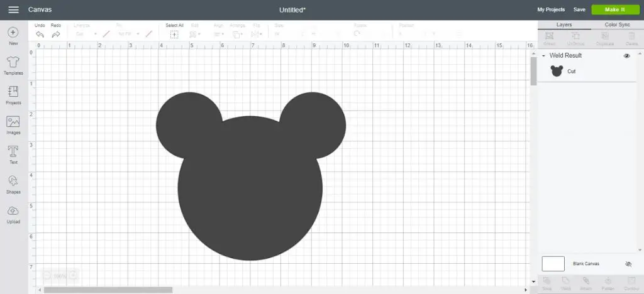Screen dimensions: 644x294
Task: Open the Align dropdown
Action: (x=218, y=35)
